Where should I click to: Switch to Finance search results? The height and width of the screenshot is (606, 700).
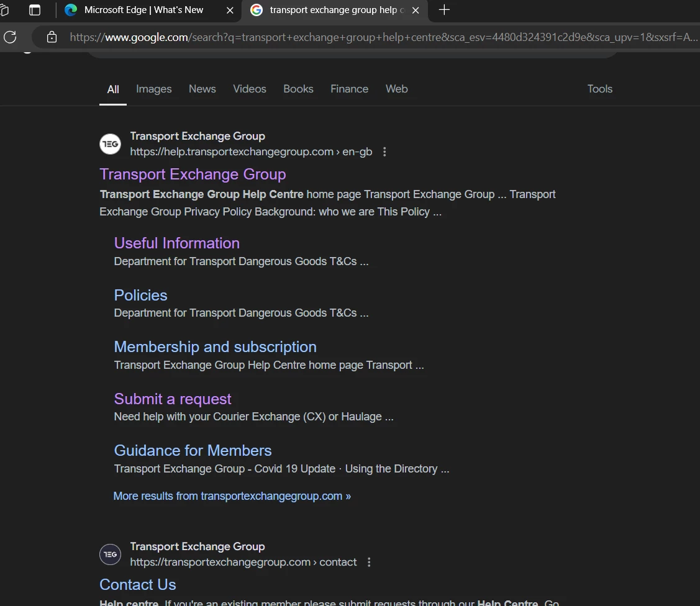click(x=349, y=89)
